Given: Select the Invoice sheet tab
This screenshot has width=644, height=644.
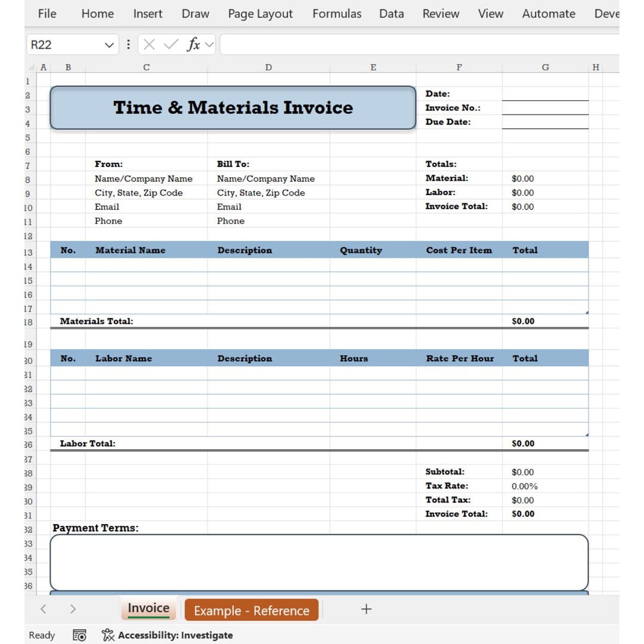Looking at the screenshot, I should pos(148,608).
